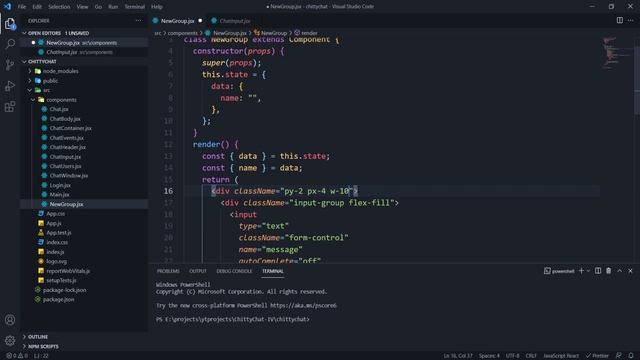Open the Terminal menu

[x=135, y=7]
